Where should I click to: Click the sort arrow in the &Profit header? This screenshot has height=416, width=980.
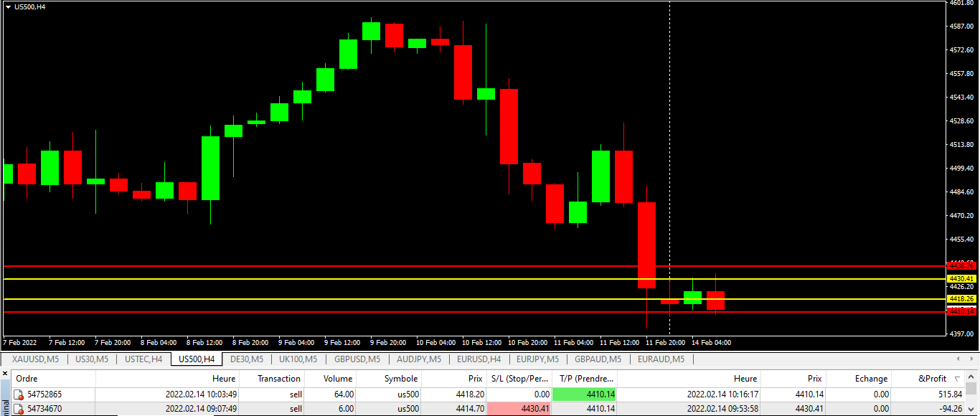coord(957,379)
